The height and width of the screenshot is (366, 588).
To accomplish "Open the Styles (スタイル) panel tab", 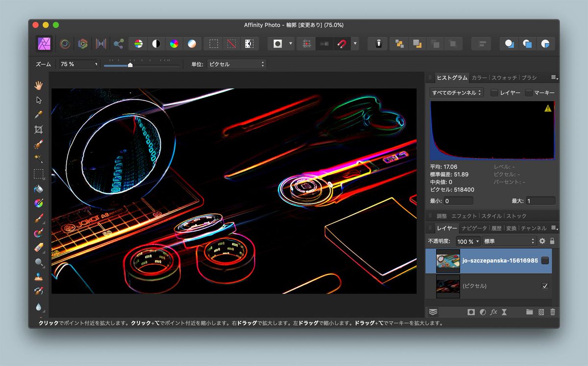I will (491, 216).
